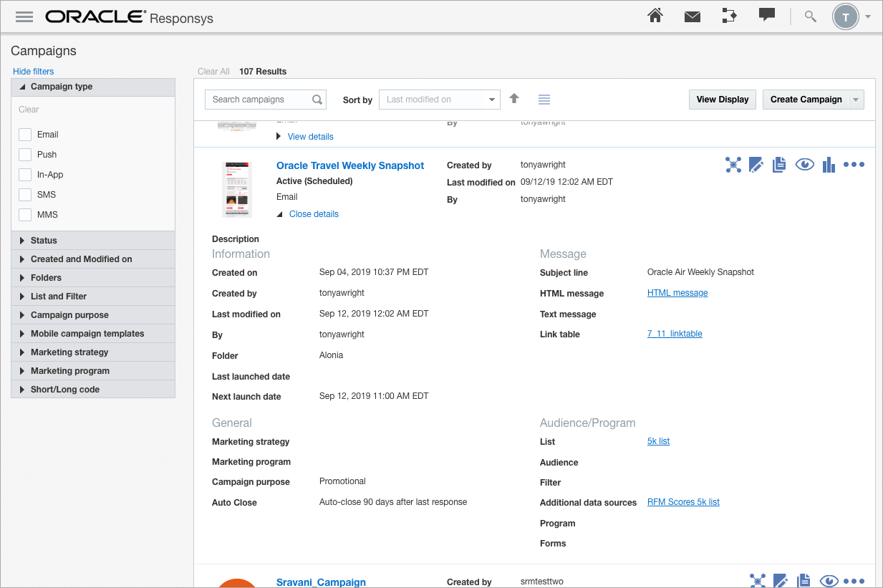Copy the Oracle Travel Weekly Snapshot campaign

pos(780,165)
